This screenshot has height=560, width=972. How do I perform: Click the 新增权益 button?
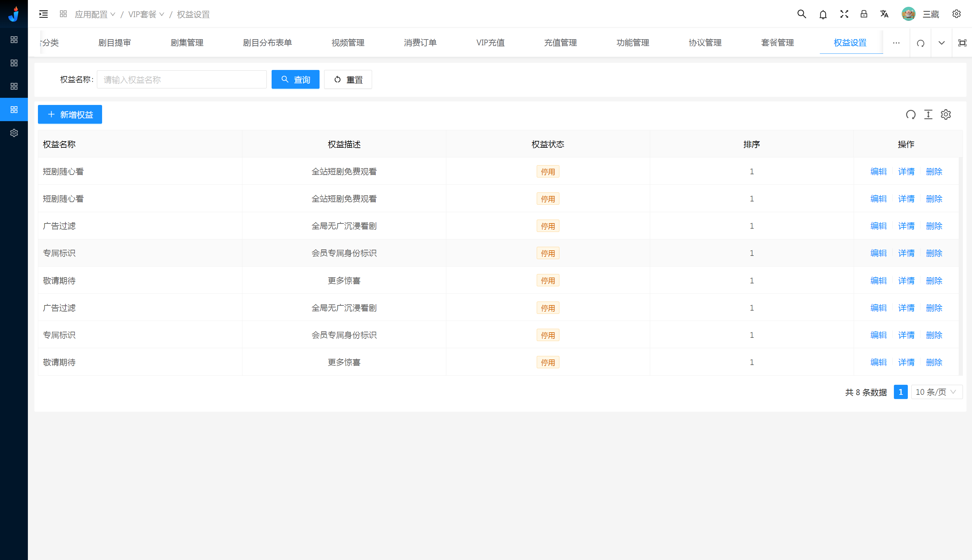pos(70,115)
